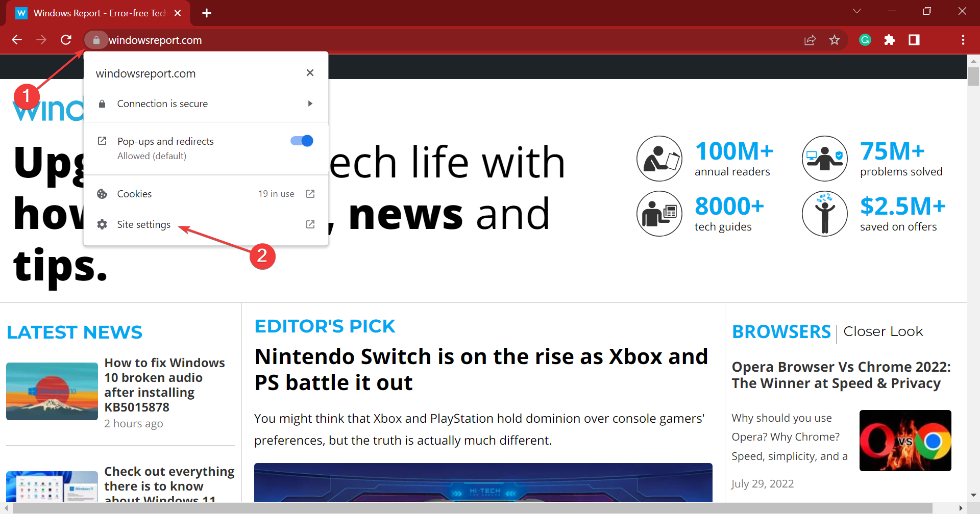Open Chrome three-dot menu
This screenshot has height=514, width=980.
click(963, 40)
